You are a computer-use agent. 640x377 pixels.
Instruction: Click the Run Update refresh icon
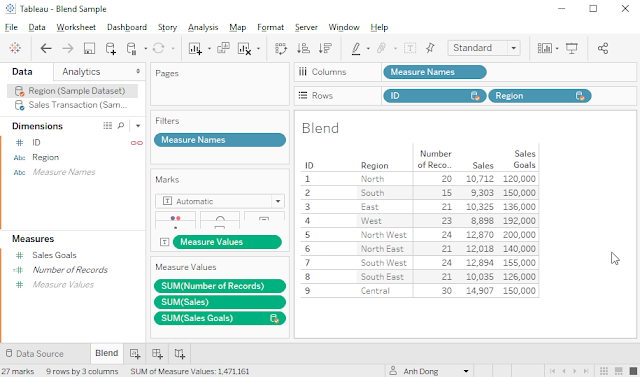158,48
